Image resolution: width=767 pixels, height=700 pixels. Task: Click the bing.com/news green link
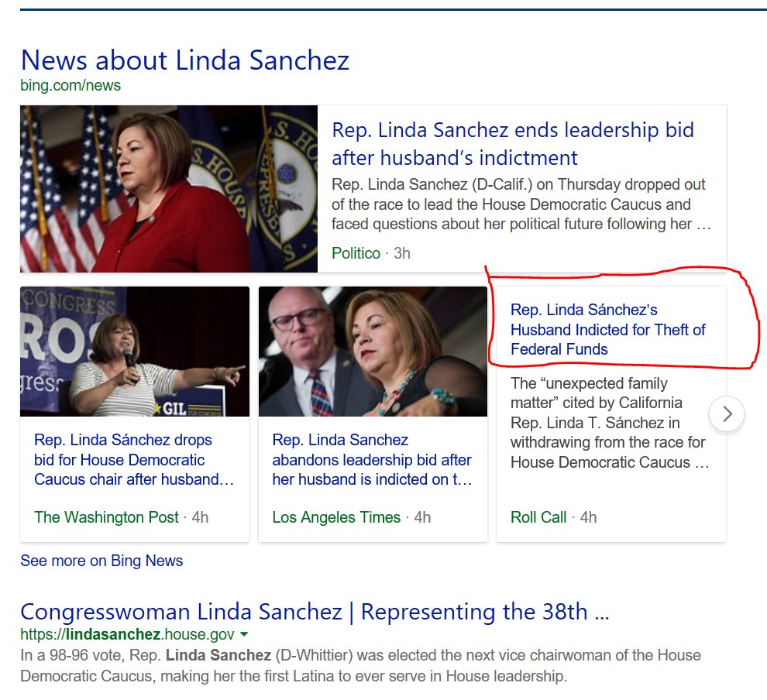pos(70,85)
